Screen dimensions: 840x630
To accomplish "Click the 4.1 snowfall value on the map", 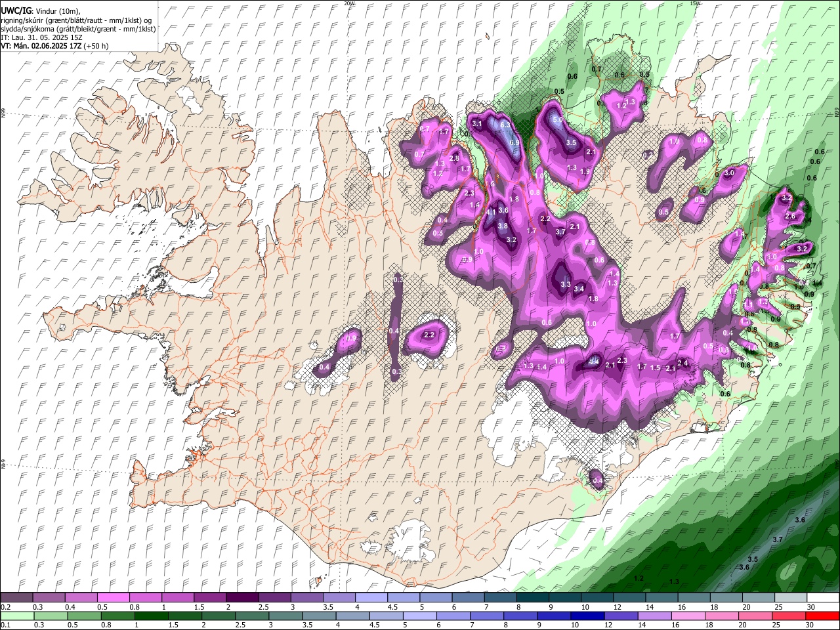I will (491, 212).
